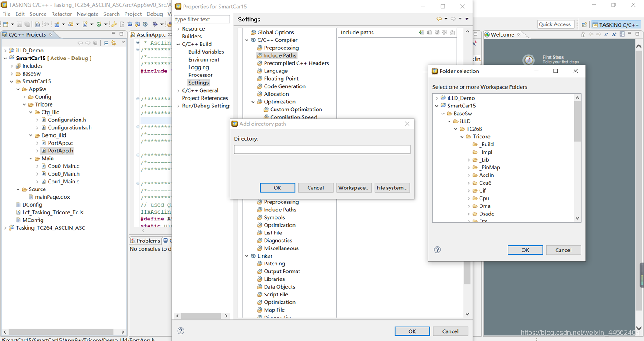Switch to the Problems tab
This screenshot has height=341, width=644.
[145, 241]
